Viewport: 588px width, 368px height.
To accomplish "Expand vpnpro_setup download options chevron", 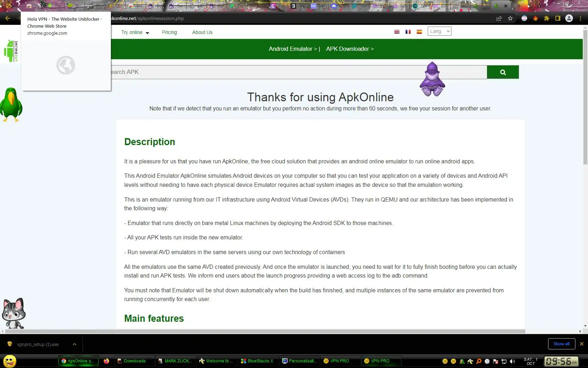I will click(x=75, y=344).
